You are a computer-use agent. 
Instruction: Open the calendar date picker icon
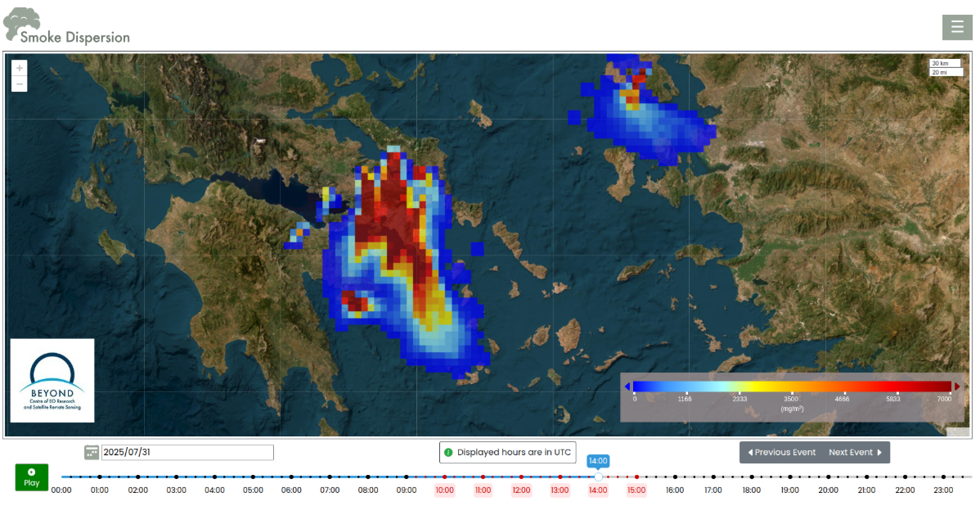pyautogui.click(x=92, y=452)
